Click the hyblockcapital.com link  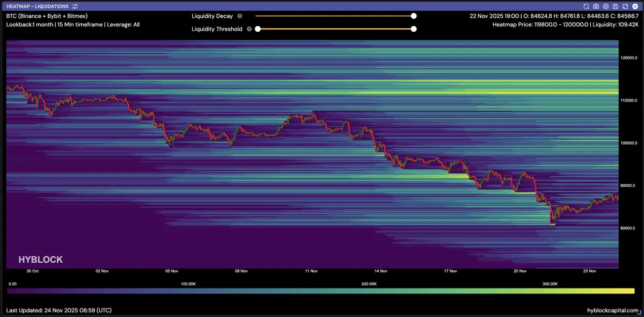pyautogui.click(x=612, y=311)
